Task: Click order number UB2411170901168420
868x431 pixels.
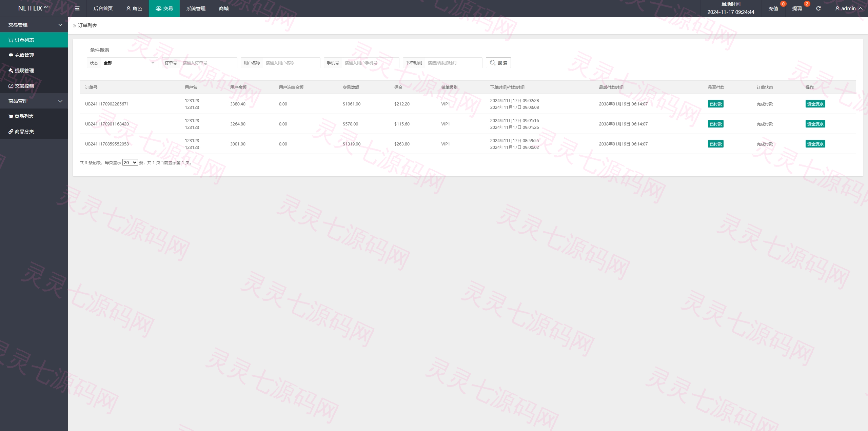Action: (x=107, y=124)
